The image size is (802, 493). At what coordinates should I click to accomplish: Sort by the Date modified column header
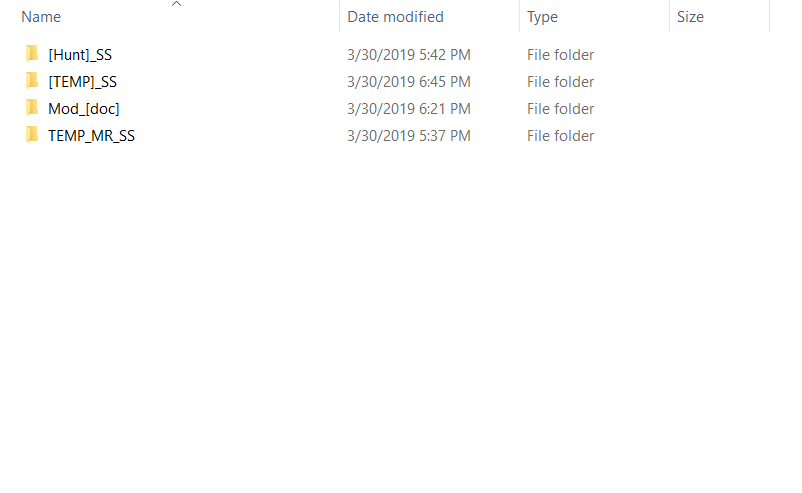click(395, 17)
